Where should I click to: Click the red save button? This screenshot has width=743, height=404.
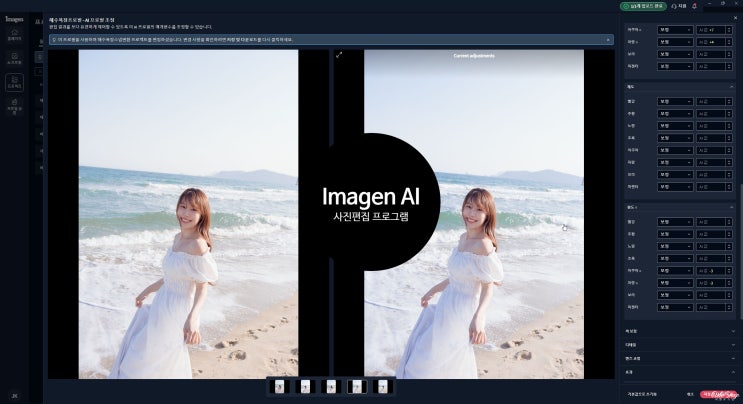pos(719,394)
